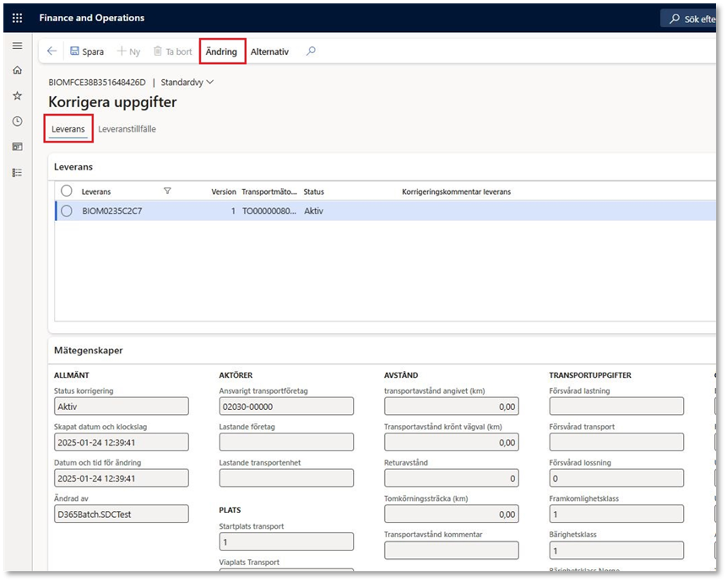
Task: Click the Startplats transport field
Action: point(286,542)
